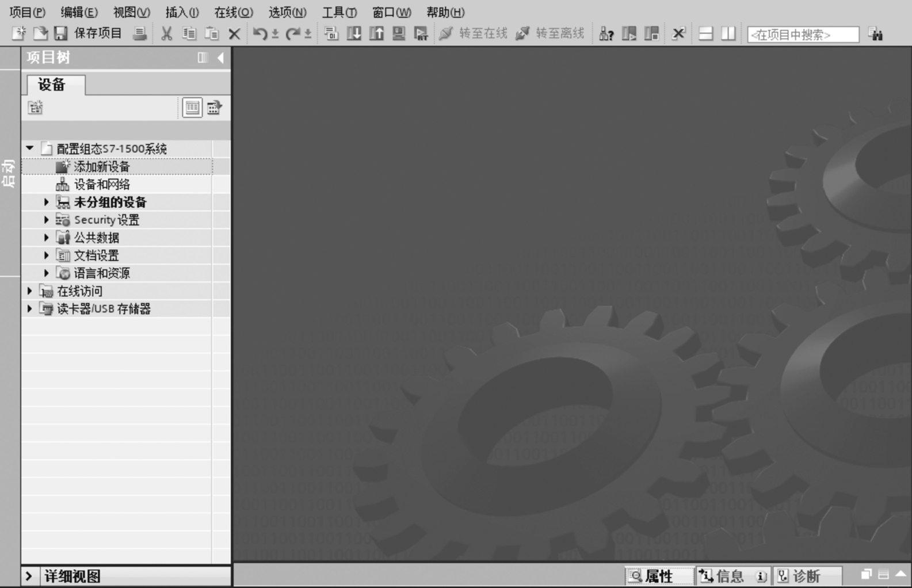
Task: Open the 视图(V) menu
Action: click(x=132, y=12)
